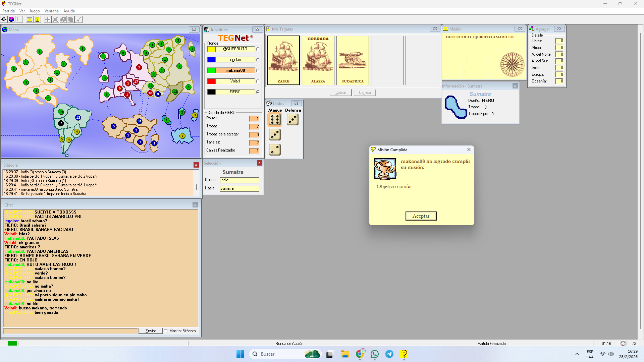Click the TEGNet trophy icon in taskbar
The image size is (644, 362).
tap(404, 354)
